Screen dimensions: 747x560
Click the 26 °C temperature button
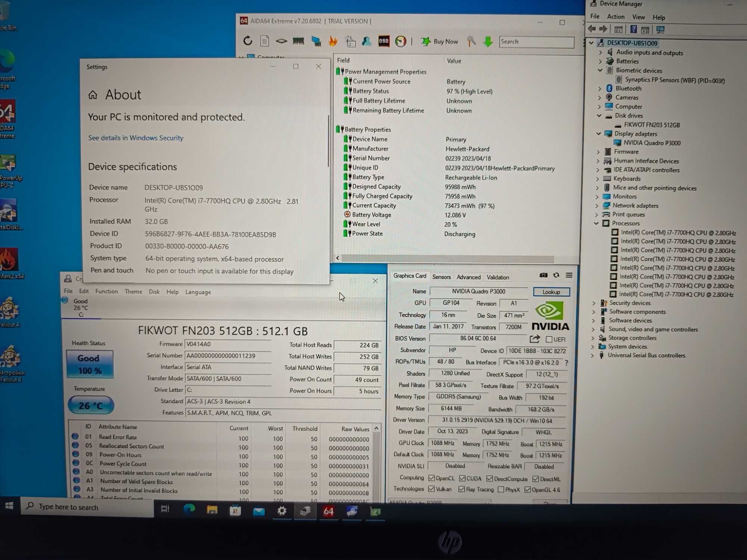click(91, 406)
